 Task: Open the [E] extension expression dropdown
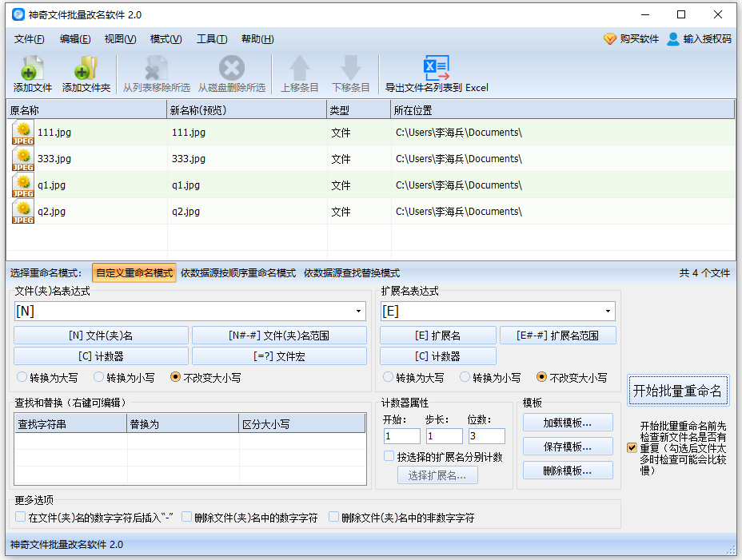tap(608, 311)
